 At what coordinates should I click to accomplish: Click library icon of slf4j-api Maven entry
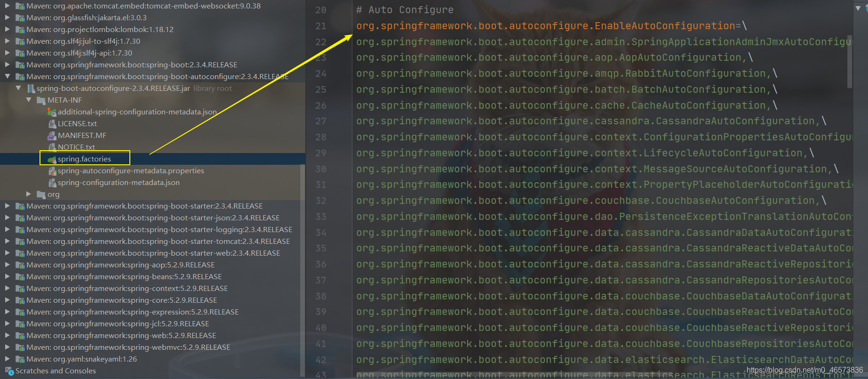20,53
